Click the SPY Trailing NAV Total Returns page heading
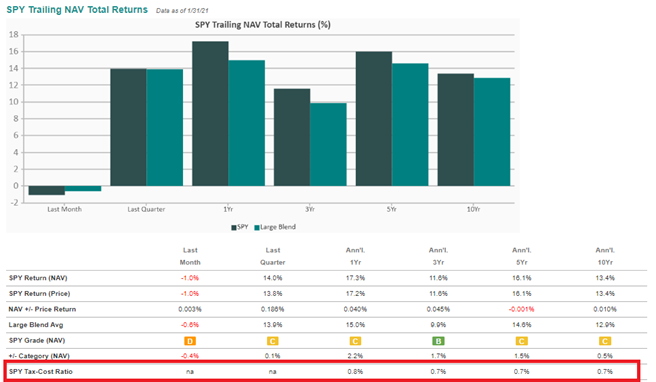 coord(77,10)
